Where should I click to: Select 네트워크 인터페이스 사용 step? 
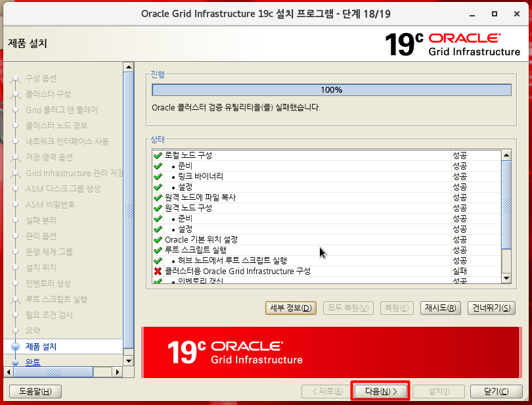[x=67, y=141]
